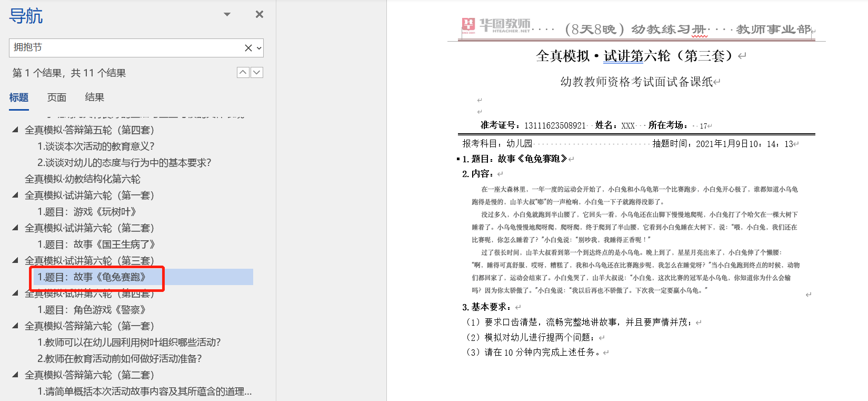Image resolution: width=868 pixels, height=401 pixels.
Task: Collapse 全真模拟·试讲第六轮（第一套） heading
Action: click(15, 195)
